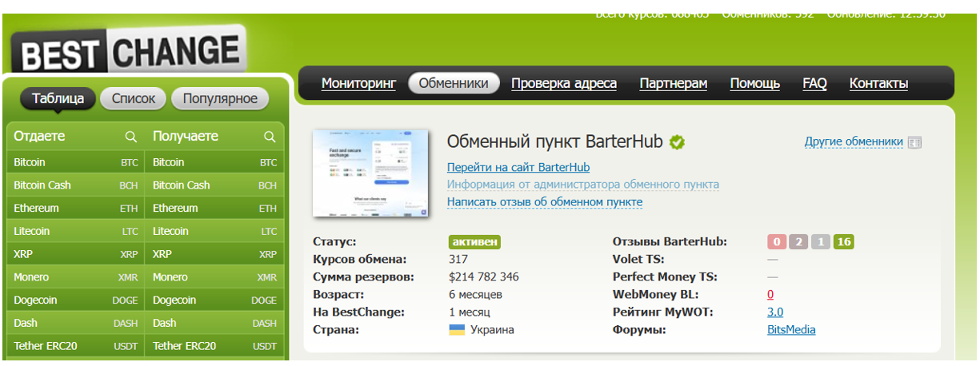Click the Ukraine flag icon
This screenshot has height=366, width=980.
point(457,330)
